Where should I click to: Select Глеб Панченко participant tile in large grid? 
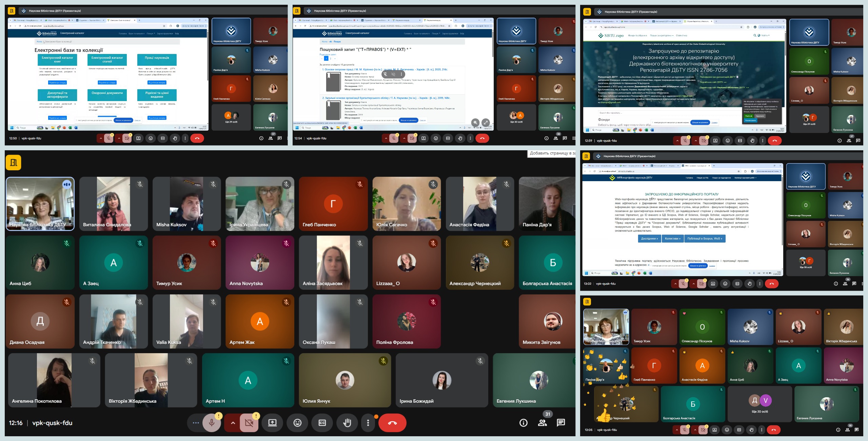[x=333, y=204]
